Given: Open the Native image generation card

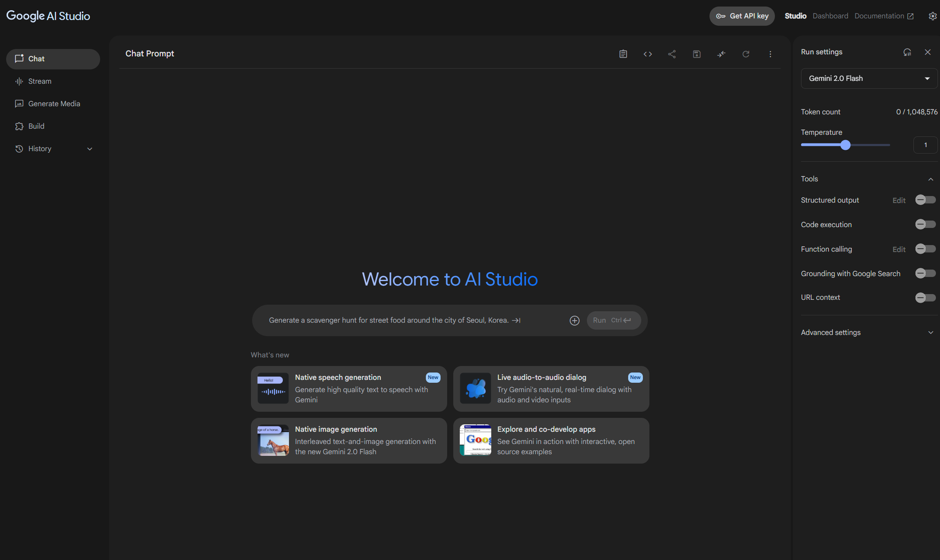Looking at the screenshot, I should click(x=349, y=440).
